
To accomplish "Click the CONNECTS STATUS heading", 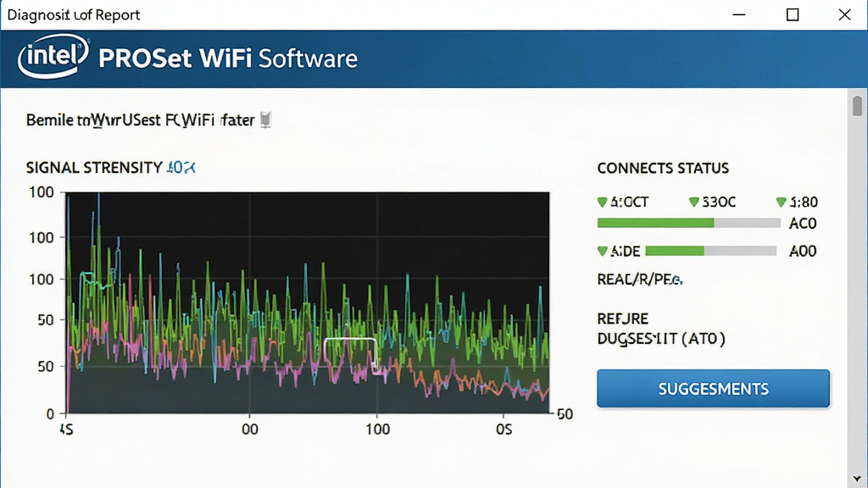I will click(x=663, y=169).
